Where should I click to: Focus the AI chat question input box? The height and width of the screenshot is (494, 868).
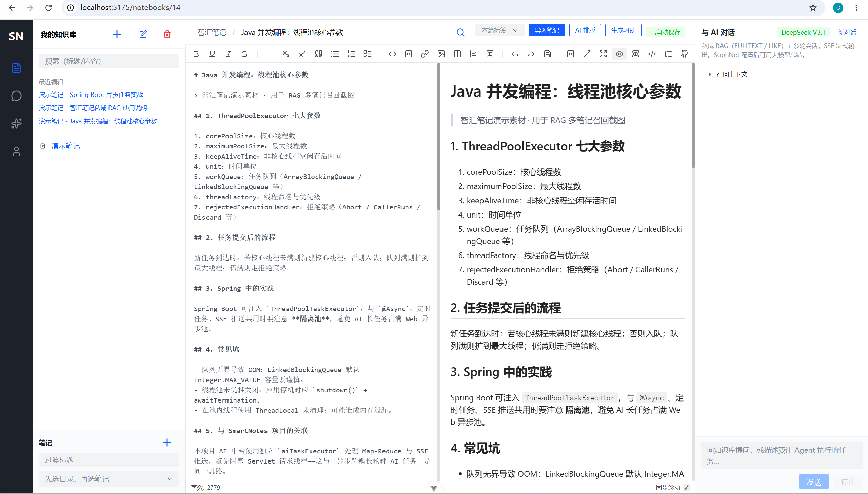pos(782,455)
